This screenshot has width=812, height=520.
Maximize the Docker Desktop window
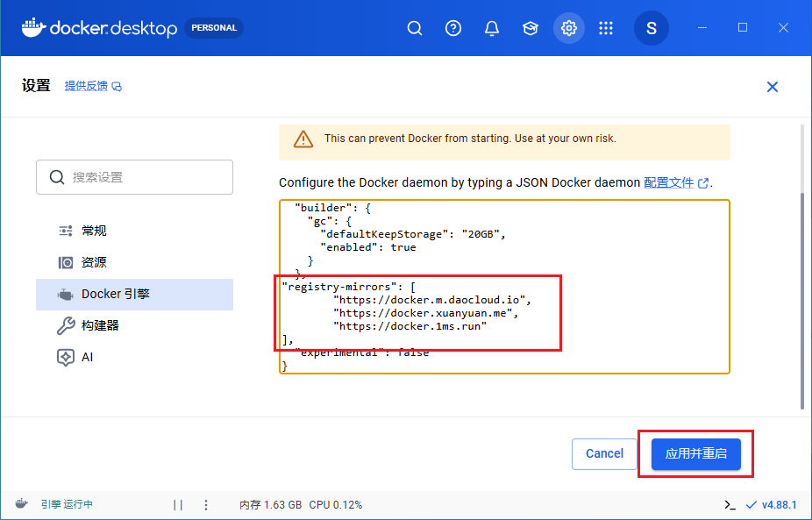coord(743,27)
